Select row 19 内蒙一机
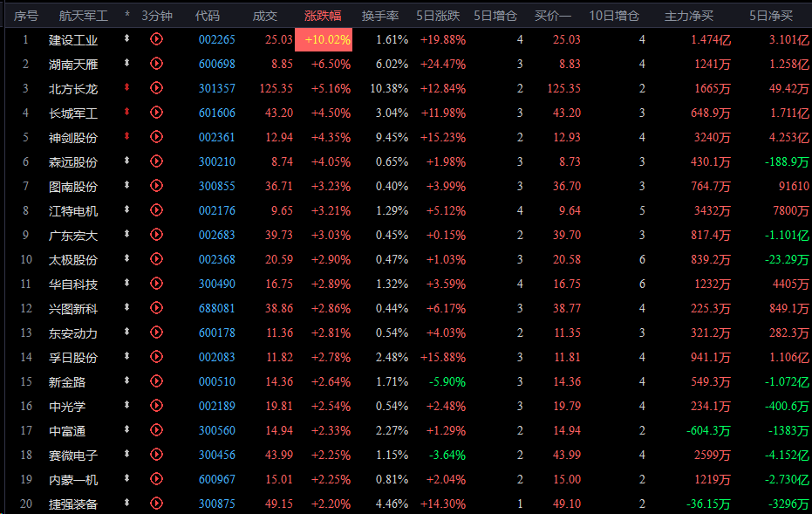Viewport: 812px width, 514px height. [x=73, y=479]
